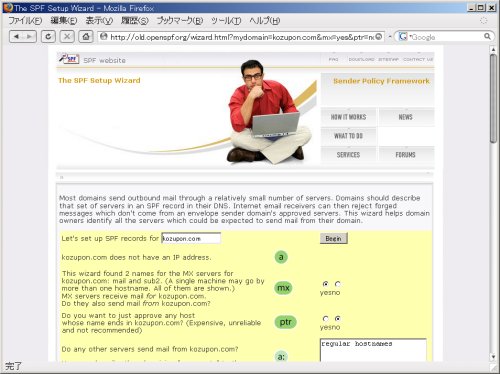Reload the page with refresh icon
Image resolution: width=500 pixels, height=374 pixels.
pos(48,37)
